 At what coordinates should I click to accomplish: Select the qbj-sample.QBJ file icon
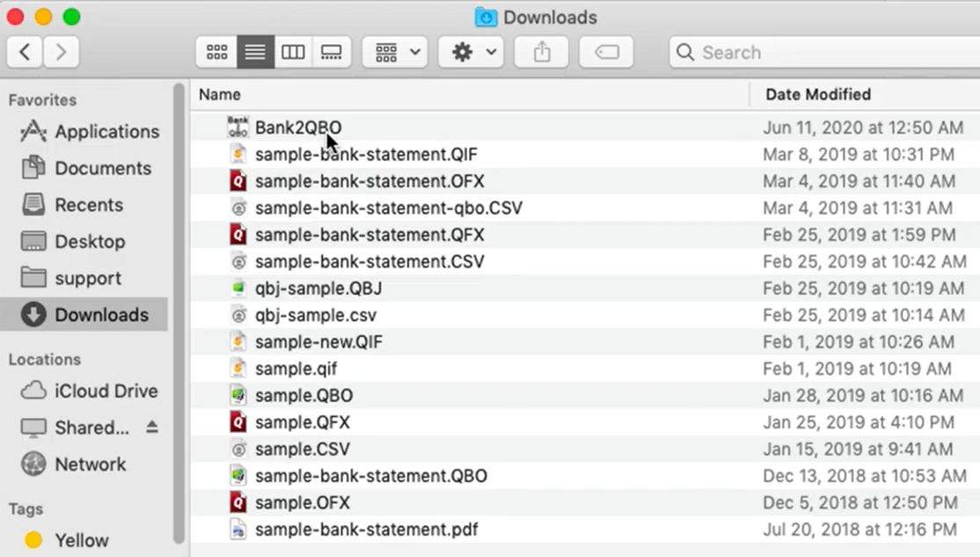coord(238,289)
